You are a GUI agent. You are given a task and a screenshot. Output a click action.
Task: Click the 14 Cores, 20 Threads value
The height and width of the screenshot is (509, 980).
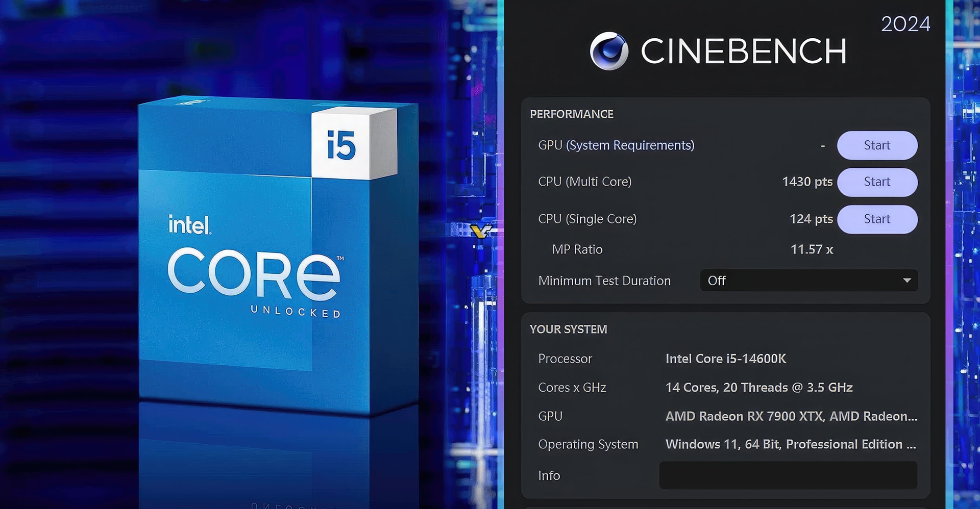click(759, 388)
